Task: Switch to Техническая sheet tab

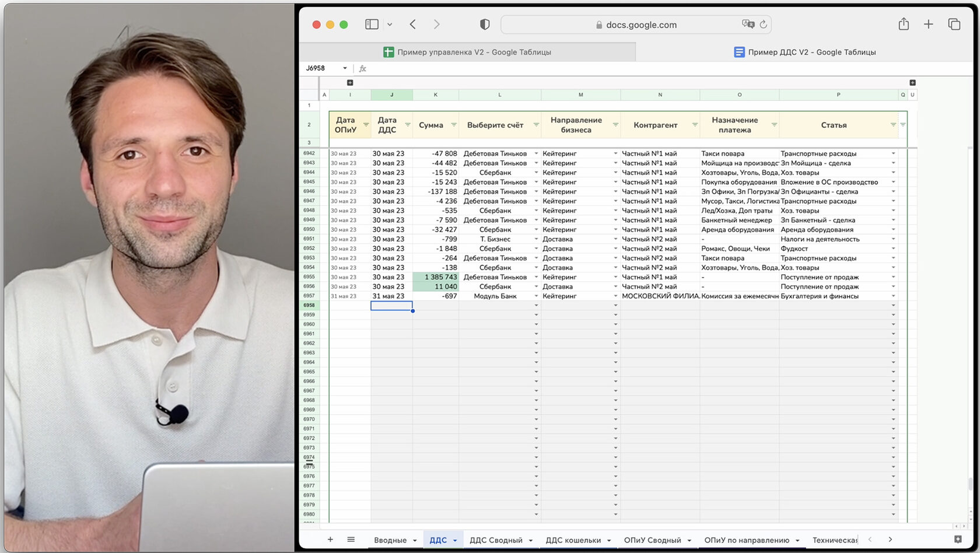Action: pyautogui.click(x=835, y=540)
